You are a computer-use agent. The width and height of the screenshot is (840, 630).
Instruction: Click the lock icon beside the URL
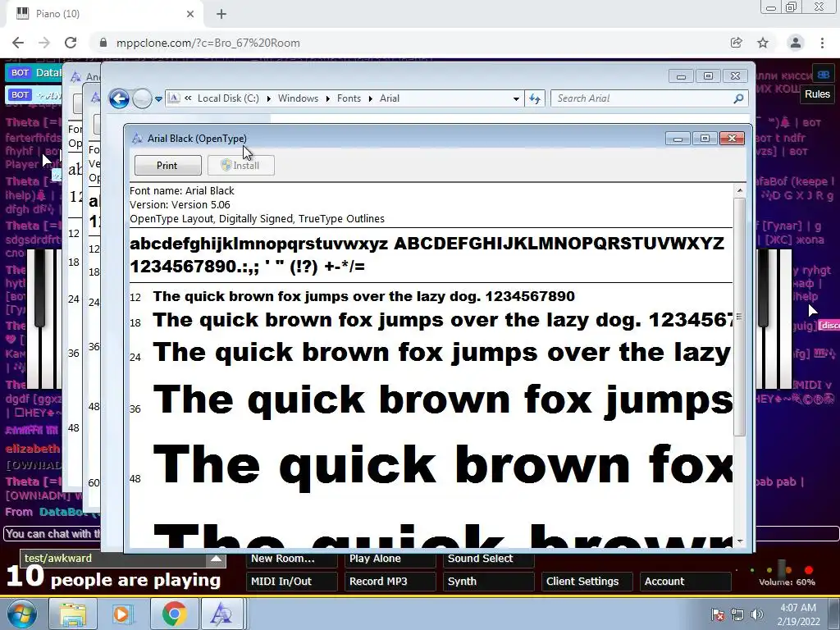point(104,43)
